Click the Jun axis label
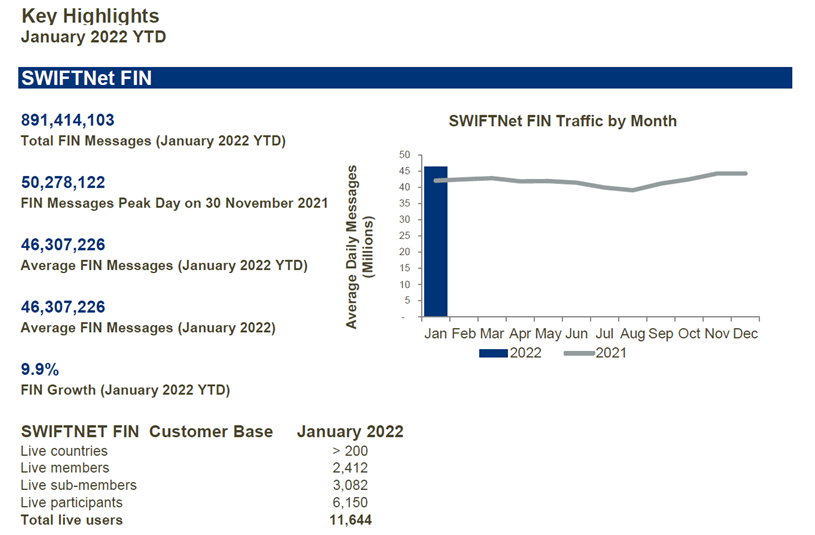The height and width of the screenshot is (535, 815). point(576,333)
